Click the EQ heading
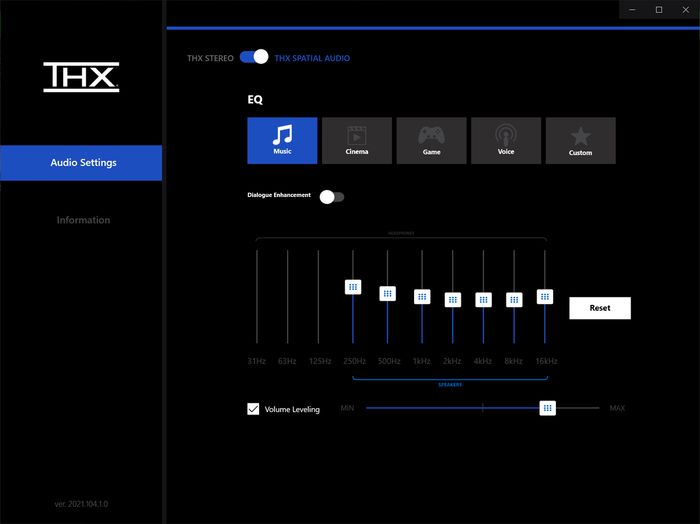700x524 pixels. [255, 99]
